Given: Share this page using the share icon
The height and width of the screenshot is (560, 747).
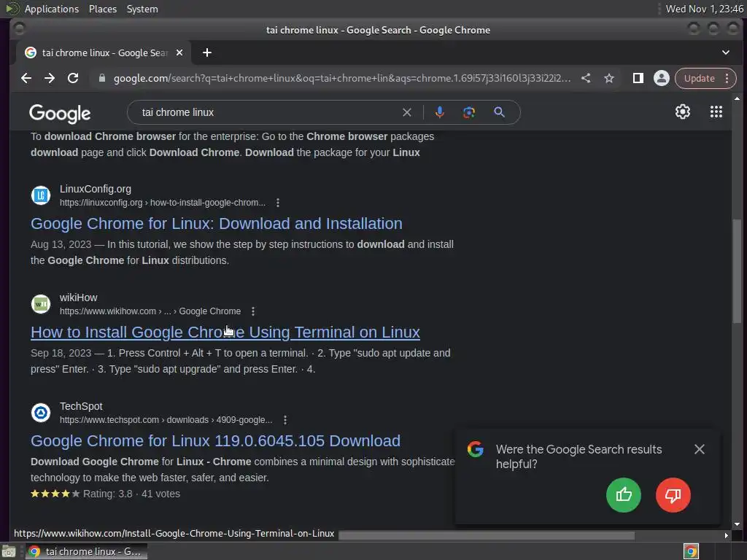Looking at the screenshot, I should click(x=586, y=78).
